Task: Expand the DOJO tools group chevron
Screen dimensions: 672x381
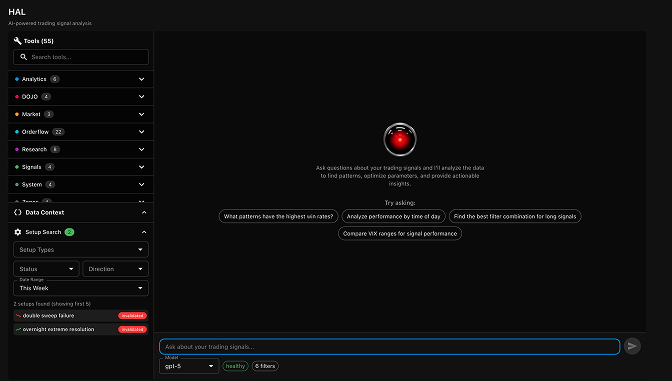Action: click(x=141, y=97)
